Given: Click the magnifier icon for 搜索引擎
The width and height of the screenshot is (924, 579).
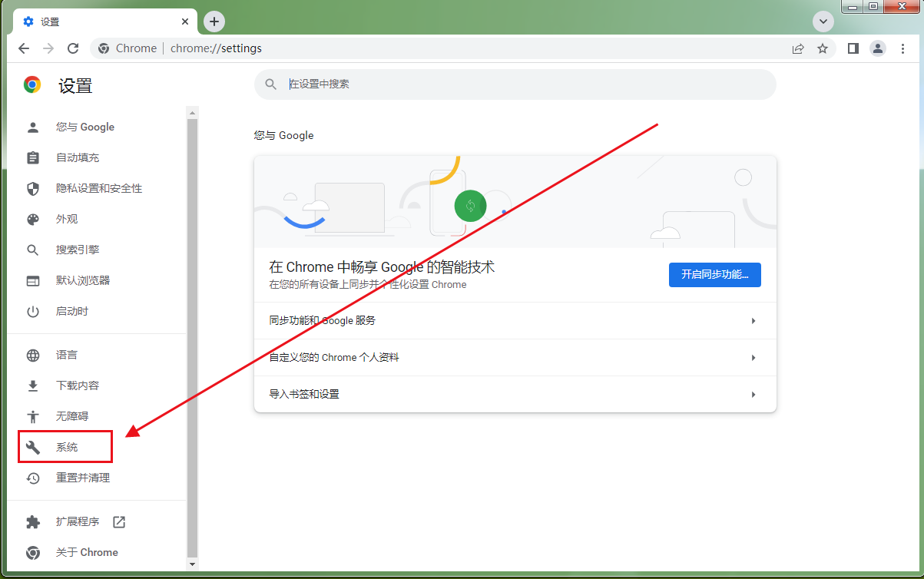Looking at the screenshot, I should tap(32, 250).
